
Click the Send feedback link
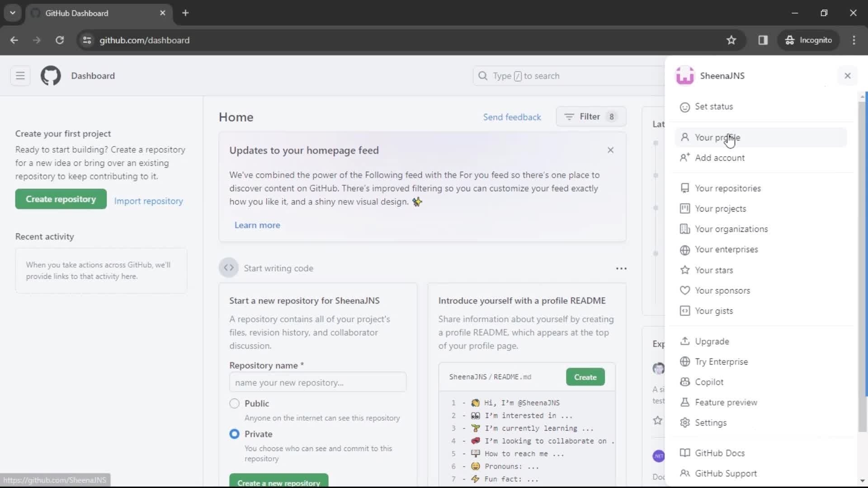(x=511, y=116)
